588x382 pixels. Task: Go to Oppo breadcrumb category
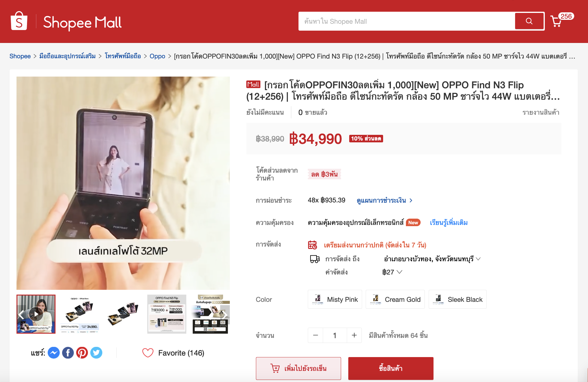point(157,56)
